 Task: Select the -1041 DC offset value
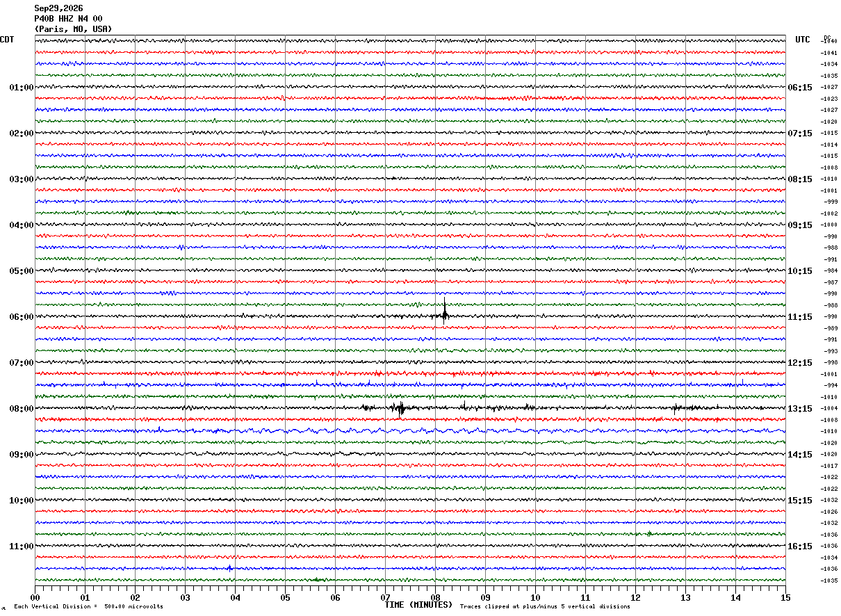[829, 53]
